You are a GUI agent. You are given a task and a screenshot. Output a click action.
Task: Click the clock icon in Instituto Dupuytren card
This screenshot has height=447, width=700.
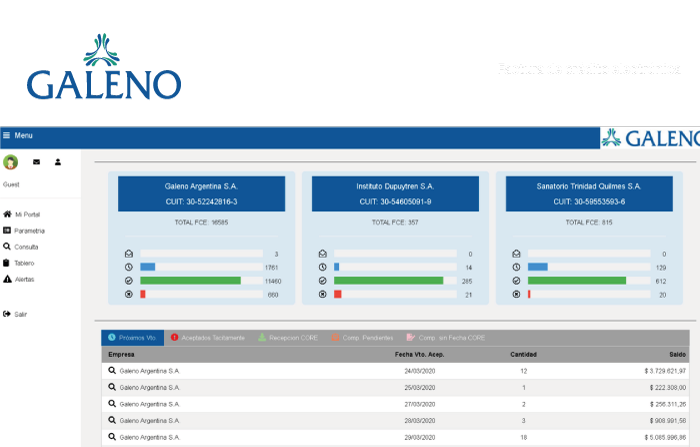[x=322, y=267]
